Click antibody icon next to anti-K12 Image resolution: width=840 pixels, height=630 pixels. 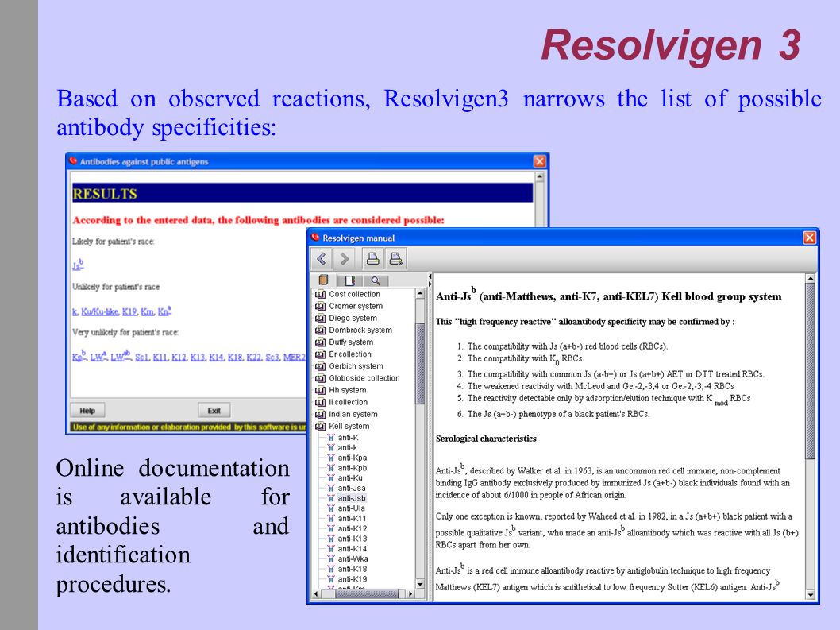pos(331,528)
